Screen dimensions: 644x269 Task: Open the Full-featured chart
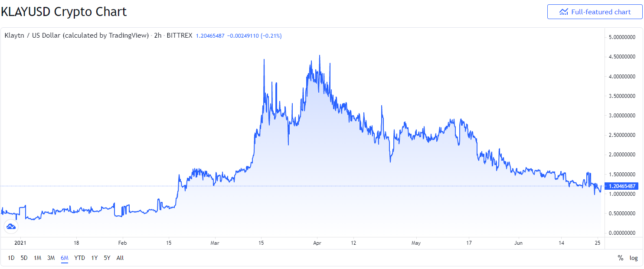pos(595,12)
